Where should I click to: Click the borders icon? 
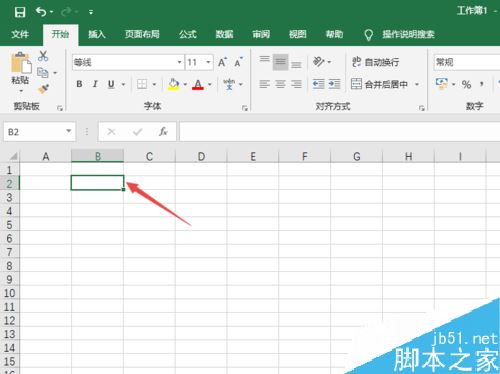142,84
